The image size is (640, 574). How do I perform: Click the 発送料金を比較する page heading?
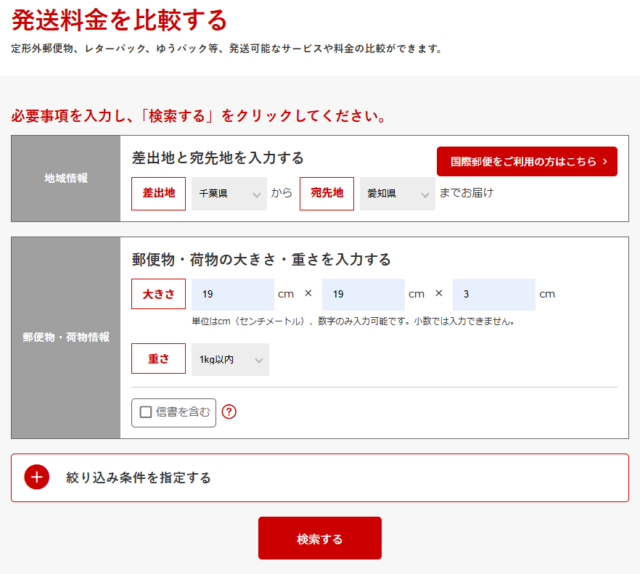click(119, 19)
